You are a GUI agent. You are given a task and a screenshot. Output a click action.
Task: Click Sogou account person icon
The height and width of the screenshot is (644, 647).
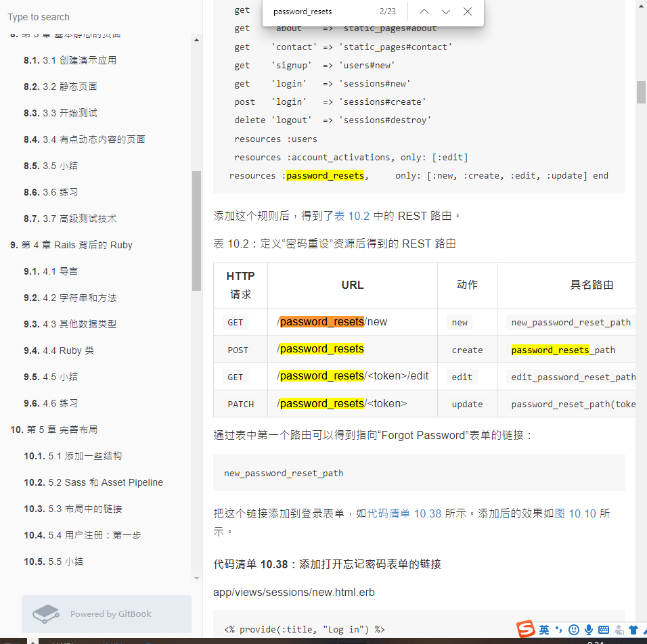[x=619, y=630]
